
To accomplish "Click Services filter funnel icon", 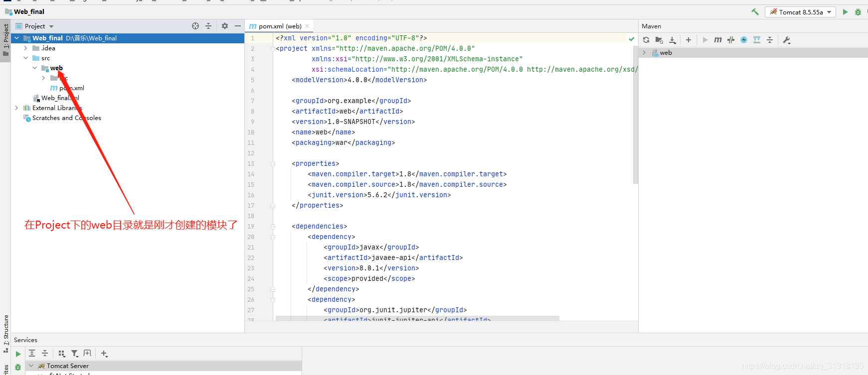I will pyautogui.click(x=74, y=354).
